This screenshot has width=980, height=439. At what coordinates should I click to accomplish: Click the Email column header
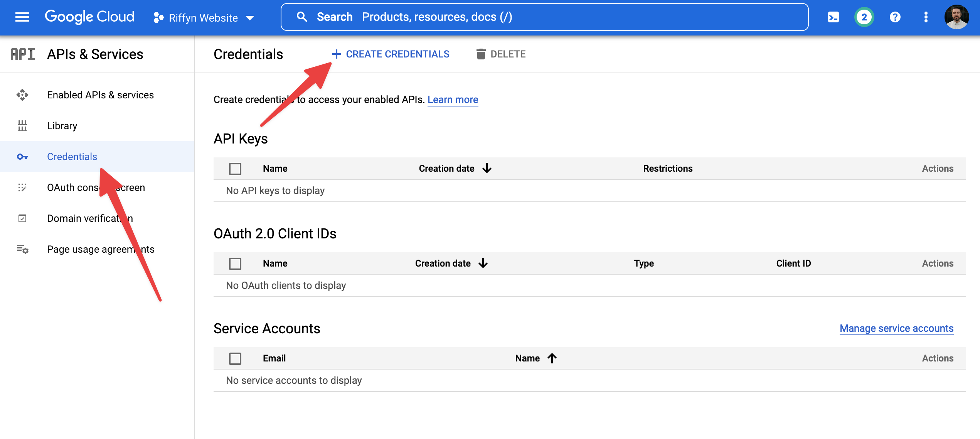[274, 358]
